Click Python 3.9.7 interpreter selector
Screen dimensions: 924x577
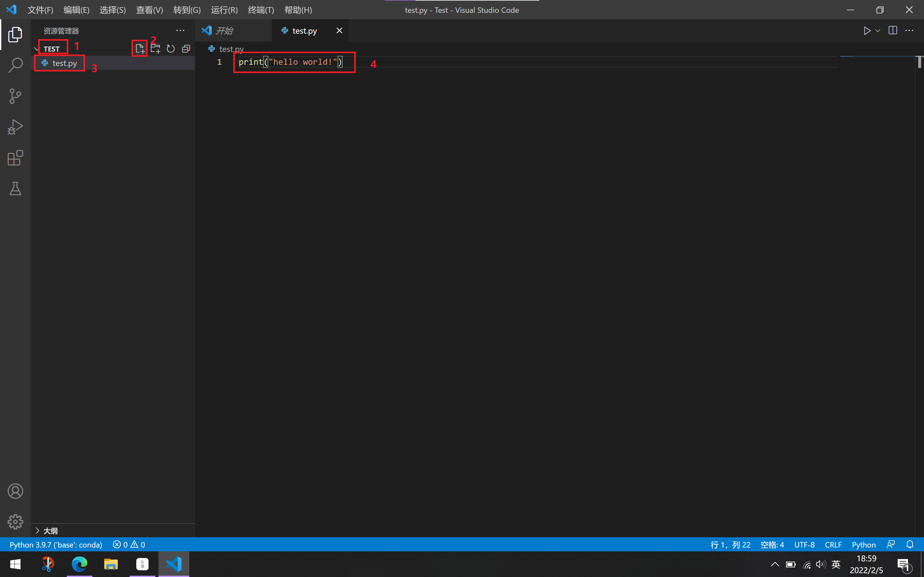click(x=56, y=545)
